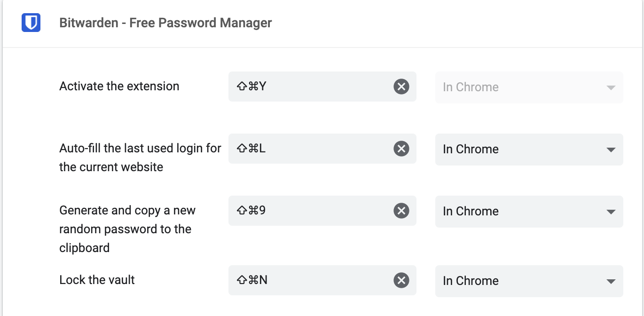The width and height of the screenshot is (644, 316).
Task: Open the In Chrome dropdown for Lock vault
Action: [529, 281]
